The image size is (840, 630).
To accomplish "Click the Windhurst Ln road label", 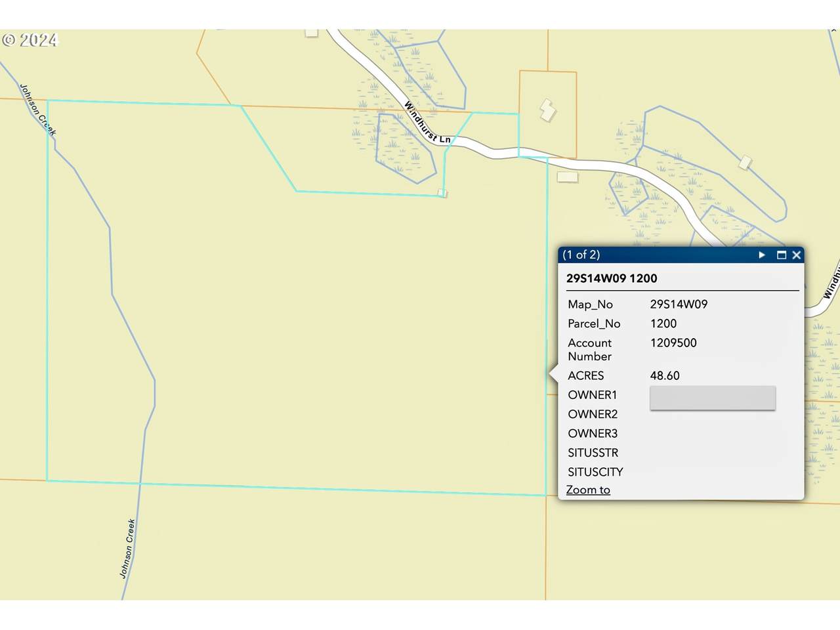I will (x=427, y=123).
